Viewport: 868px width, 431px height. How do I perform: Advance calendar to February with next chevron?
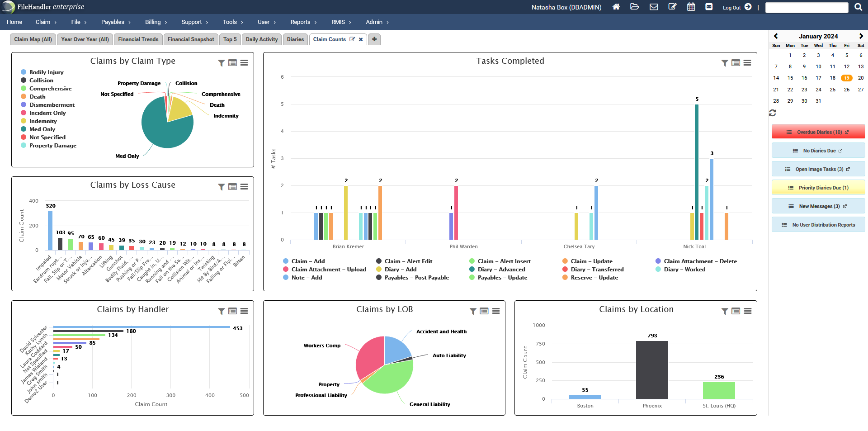(x=860, y=36)
